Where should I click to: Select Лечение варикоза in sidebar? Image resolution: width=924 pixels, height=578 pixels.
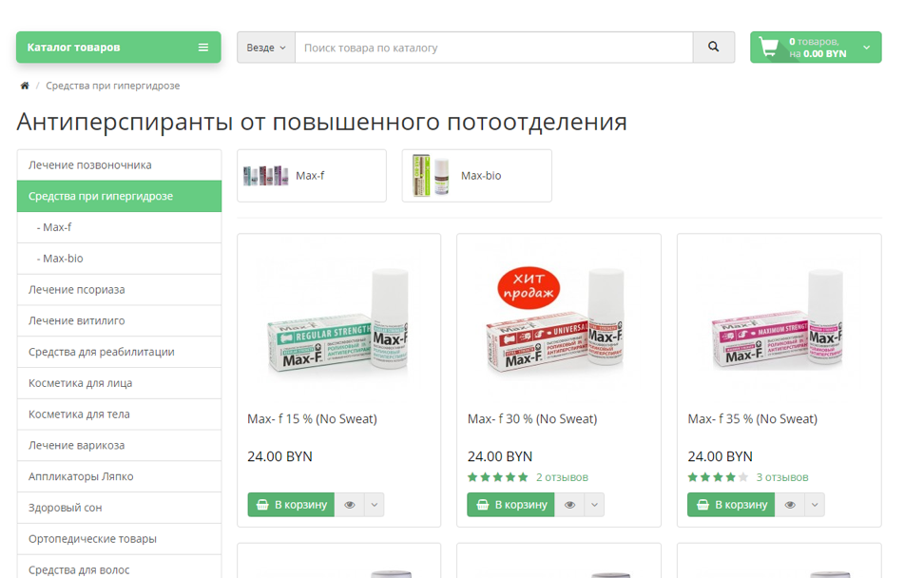tap(119, 446)
